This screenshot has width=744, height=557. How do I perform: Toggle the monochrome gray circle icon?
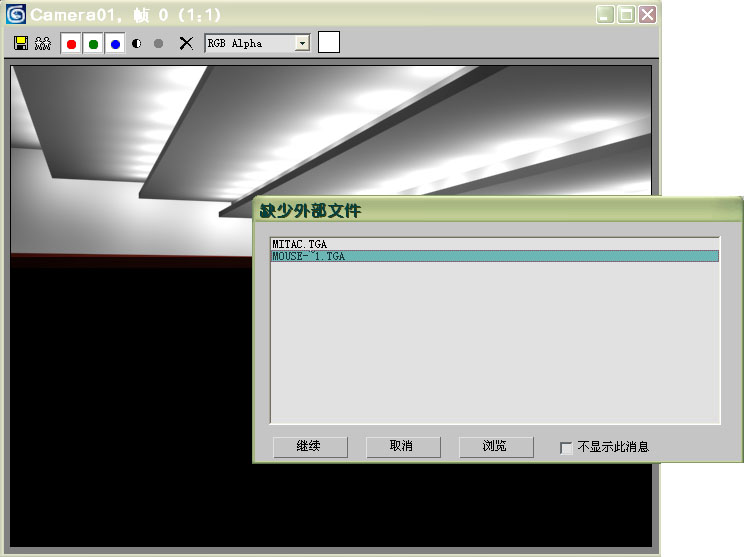[x=158, y=44]
